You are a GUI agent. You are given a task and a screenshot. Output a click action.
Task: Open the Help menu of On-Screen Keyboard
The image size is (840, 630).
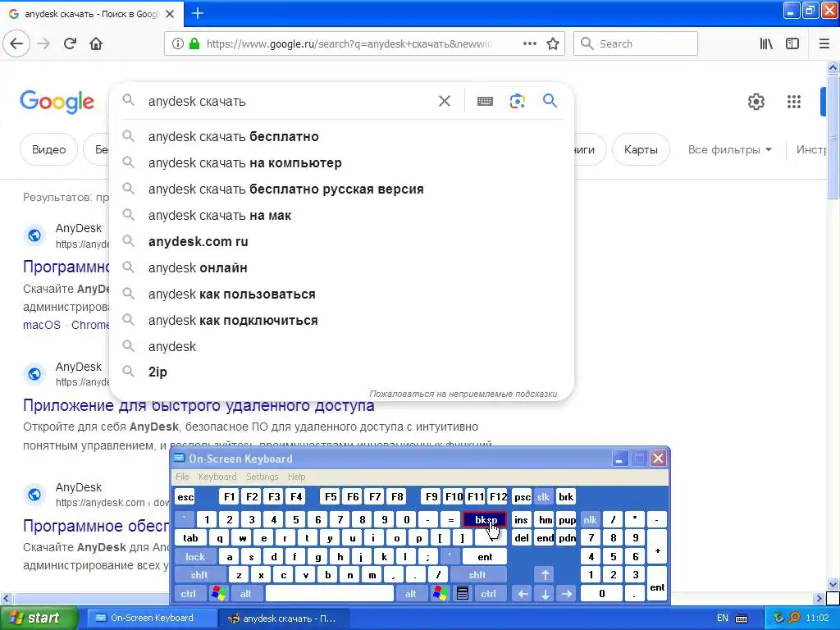point(296,477)
